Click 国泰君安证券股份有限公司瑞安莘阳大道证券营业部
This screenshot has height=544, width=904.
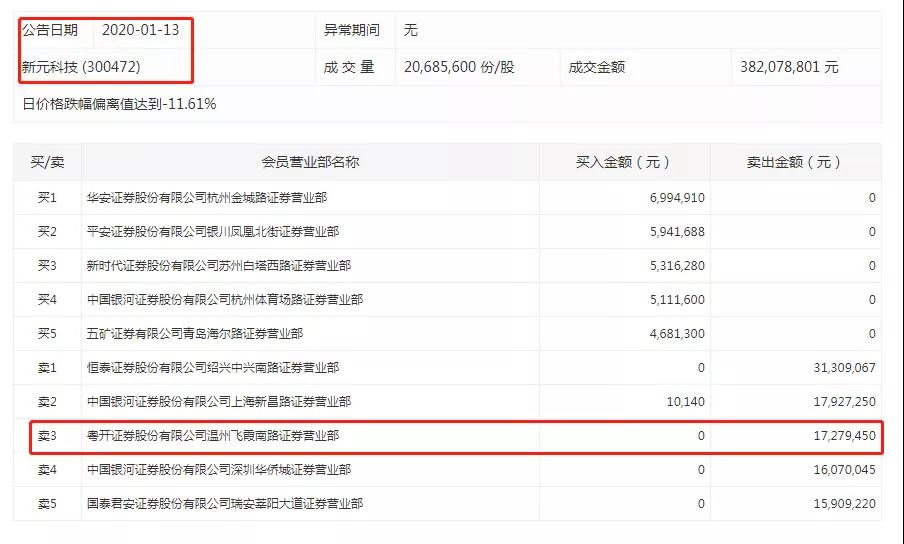(225, 504)
